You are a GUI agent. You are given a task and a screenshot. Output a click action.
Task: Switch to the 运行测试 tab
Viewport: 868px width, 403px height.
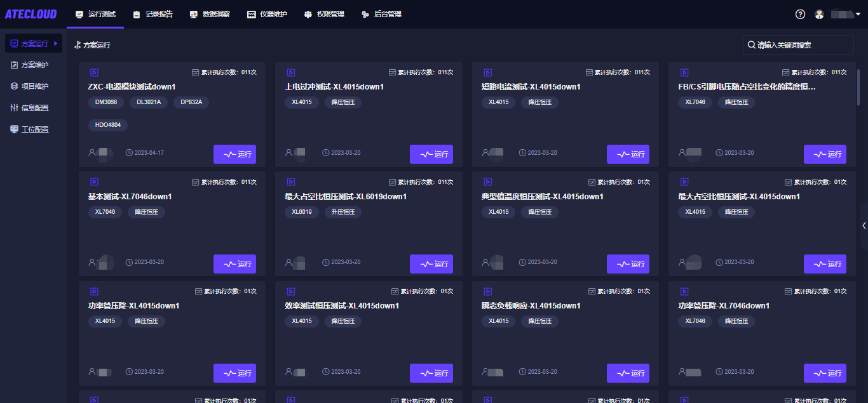click(95, 14)
